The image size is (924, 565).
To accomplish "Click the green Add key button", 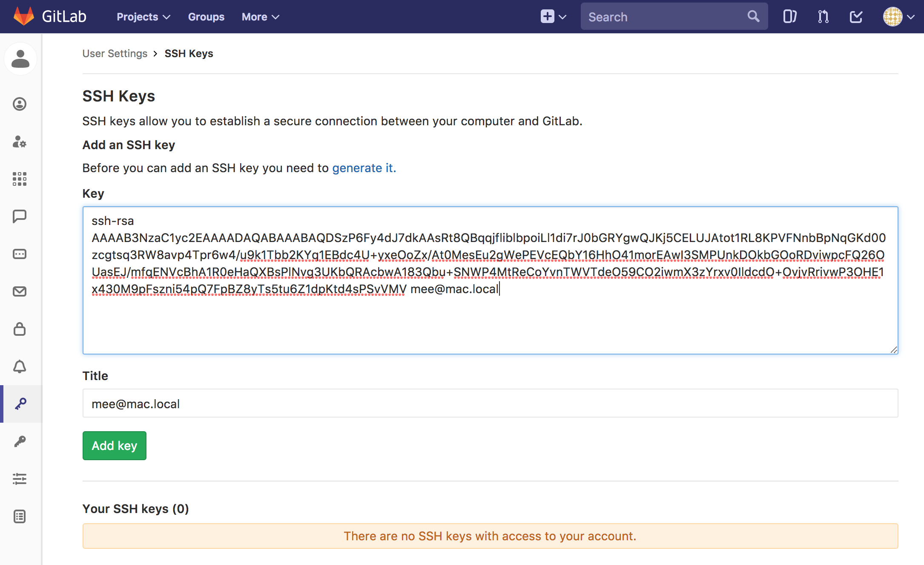I will [114, 446].
